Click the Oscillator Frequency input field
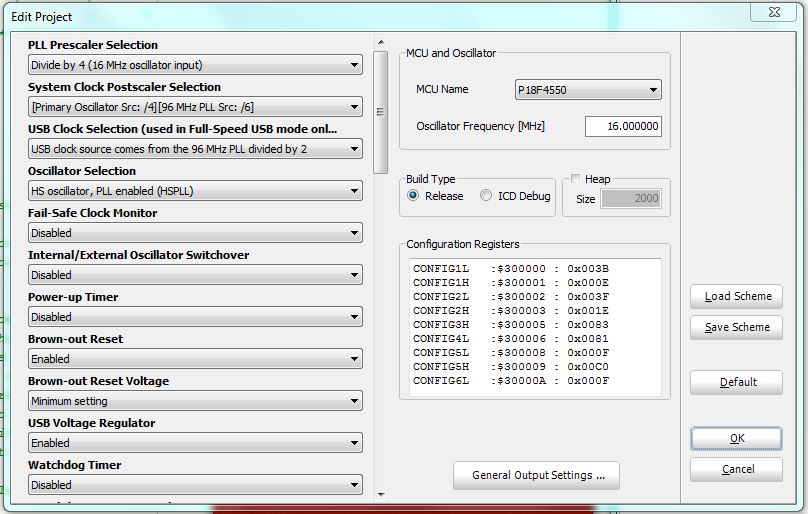Screen dimensions: 808x514 (x=622, y=127)
